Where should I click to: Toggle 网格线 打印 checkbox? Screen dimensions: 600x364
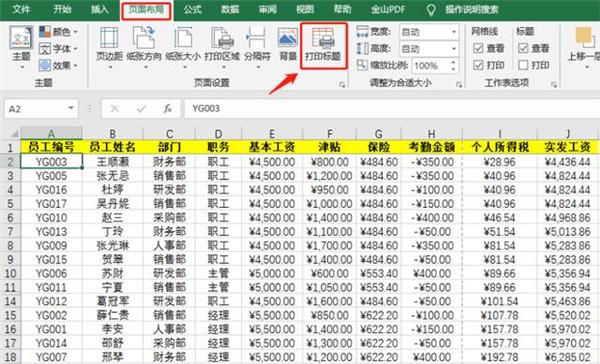pyautogui.click(x=478, y=65)
